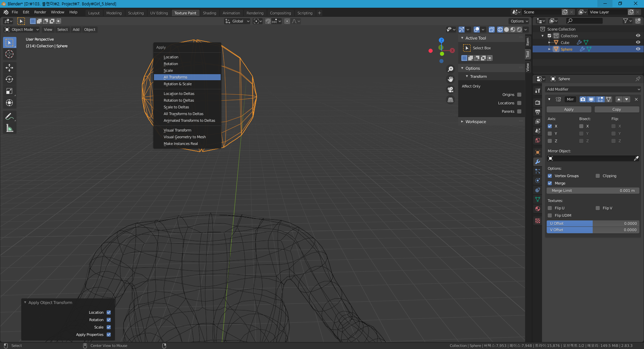Choose Rotation & Scale in Apply menu
The height and width of the screenshot is (349, 644).
coord(187,84)
